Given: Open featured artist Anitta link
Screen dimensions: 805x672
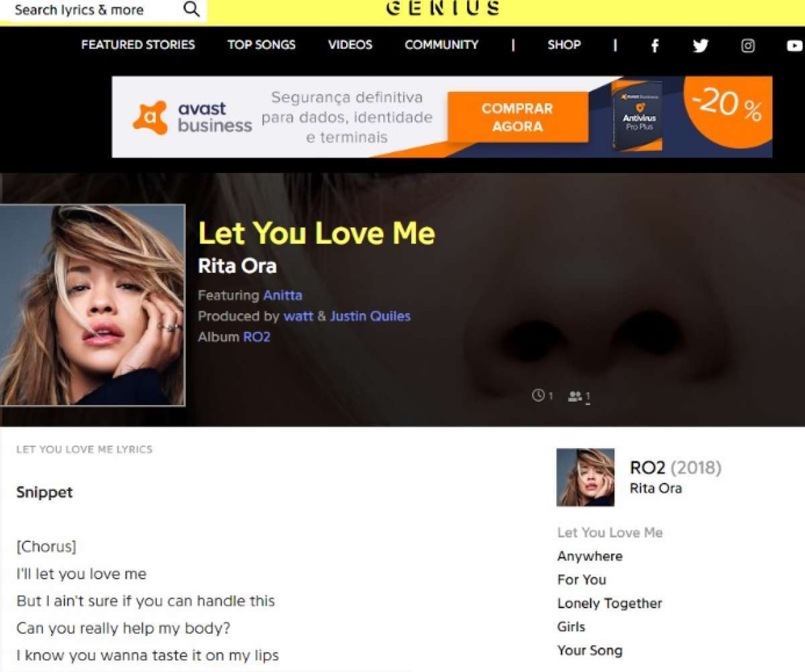Looking at the screenshot, I should point(282,295).
